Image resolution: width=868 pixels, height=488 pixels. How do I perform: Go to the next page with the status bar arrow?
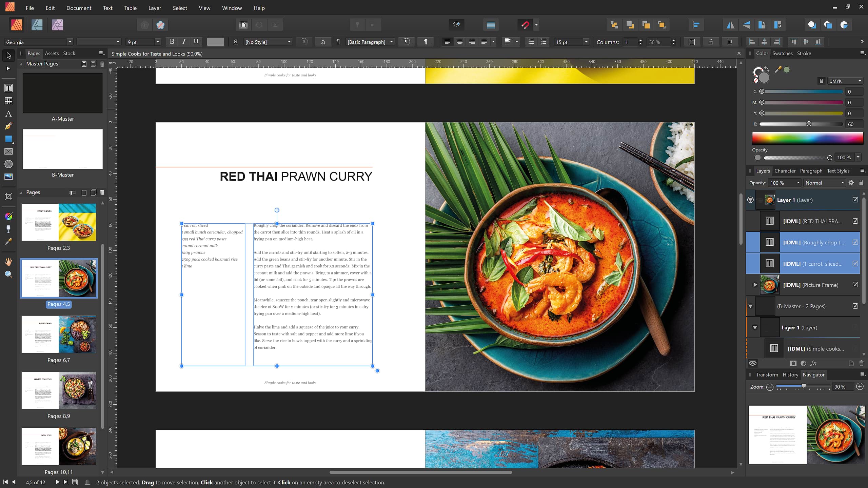[57, 482]
